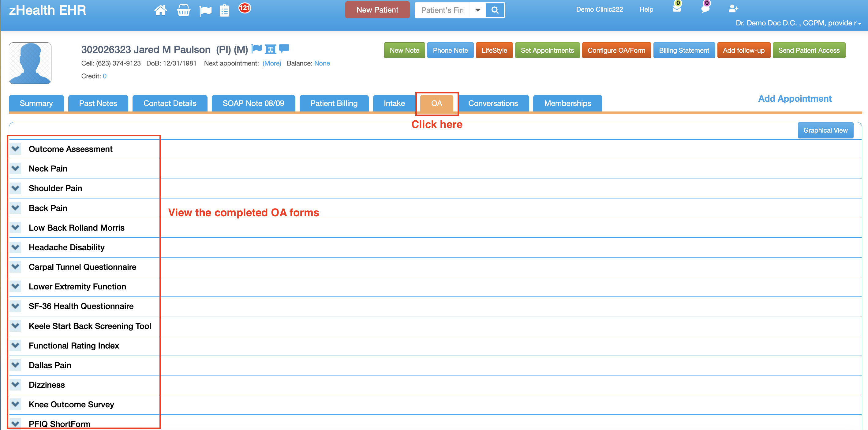Click the table icon beside patient name
The height and width of the screenshot is (430, 868).
(x=270, y=49)
